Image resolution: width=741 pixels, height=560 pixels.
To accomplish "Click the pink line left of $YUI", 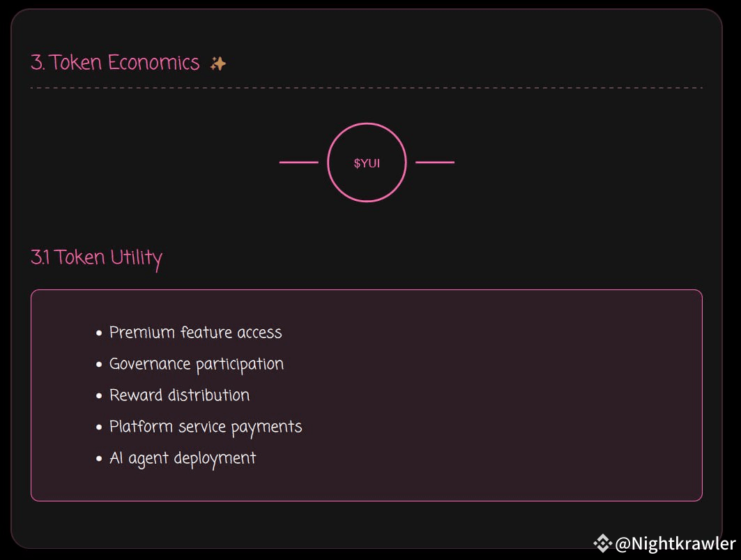I will pos(298,162).
